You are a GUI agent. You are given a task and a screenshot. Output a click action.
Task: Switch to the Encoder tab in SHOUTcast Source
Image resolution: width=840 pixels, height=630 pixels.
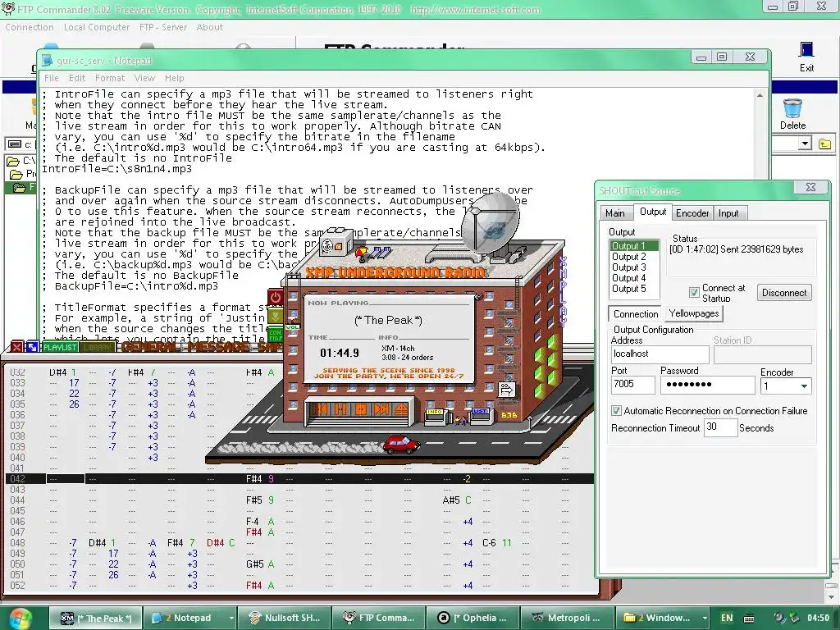click(x=692, y=213)
